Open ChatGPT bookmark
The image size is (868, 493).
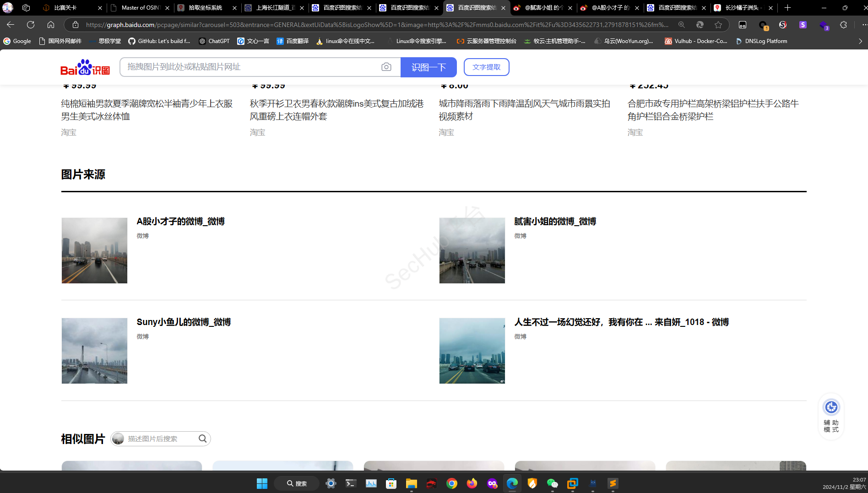point(214,41)
